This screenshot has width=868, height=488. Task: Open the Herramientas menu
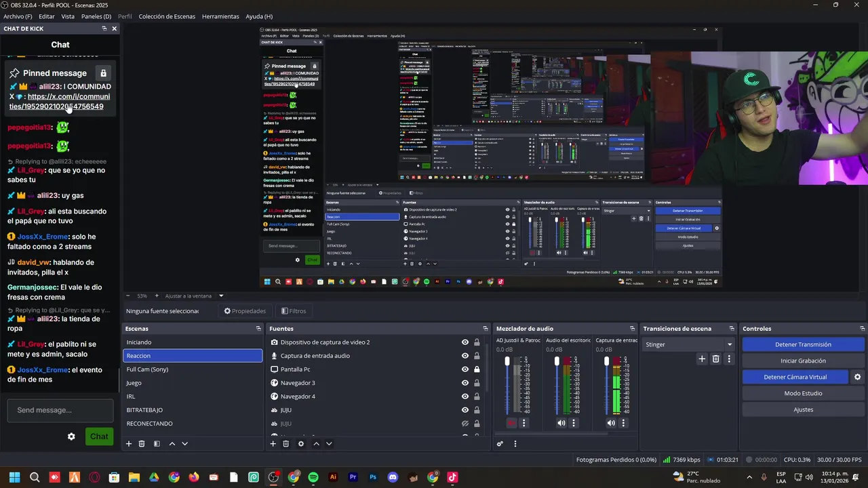click(220, 16)
